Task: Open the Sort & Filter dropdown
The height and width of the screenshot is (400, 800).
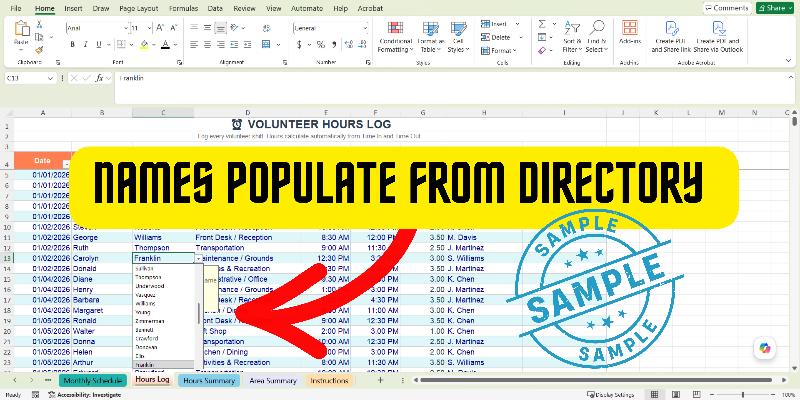Action: [572, 37]
